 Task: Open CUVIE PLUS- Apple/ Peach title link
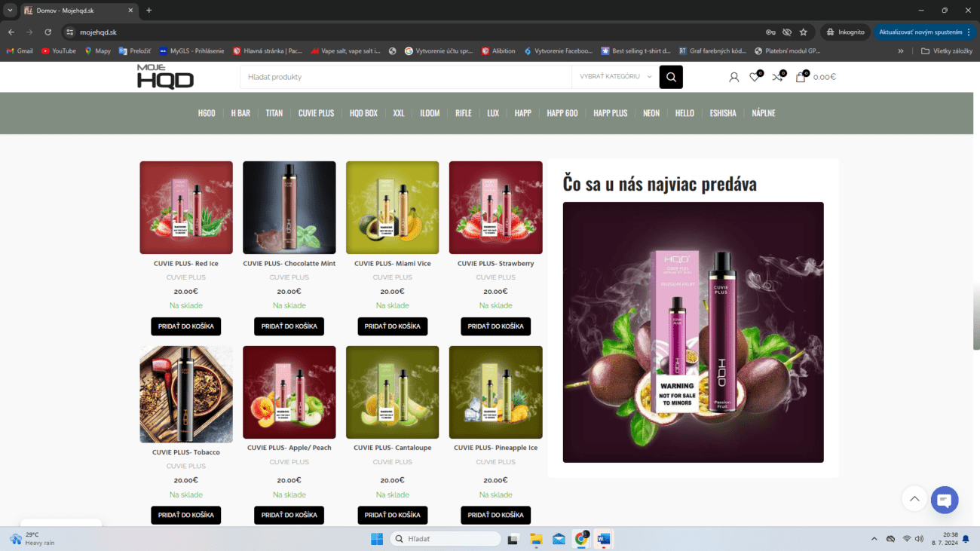click(x=289, y=448)
